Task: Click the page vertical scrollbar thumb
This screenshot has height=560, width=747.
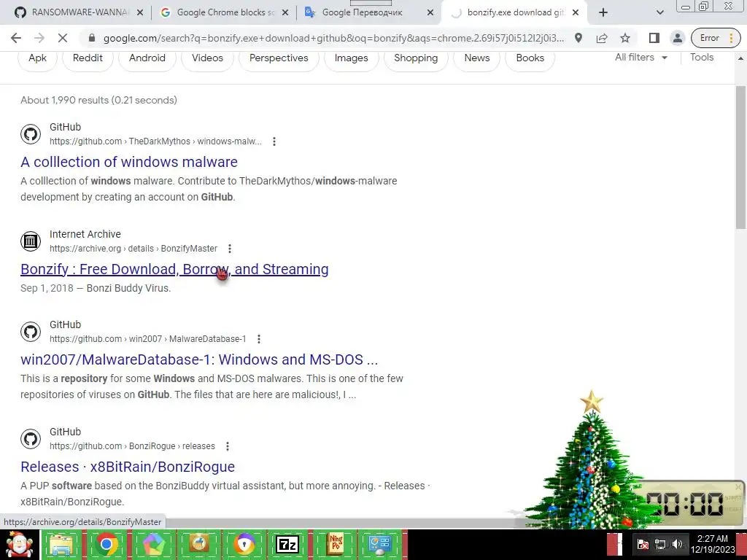Action: [741, 157]
